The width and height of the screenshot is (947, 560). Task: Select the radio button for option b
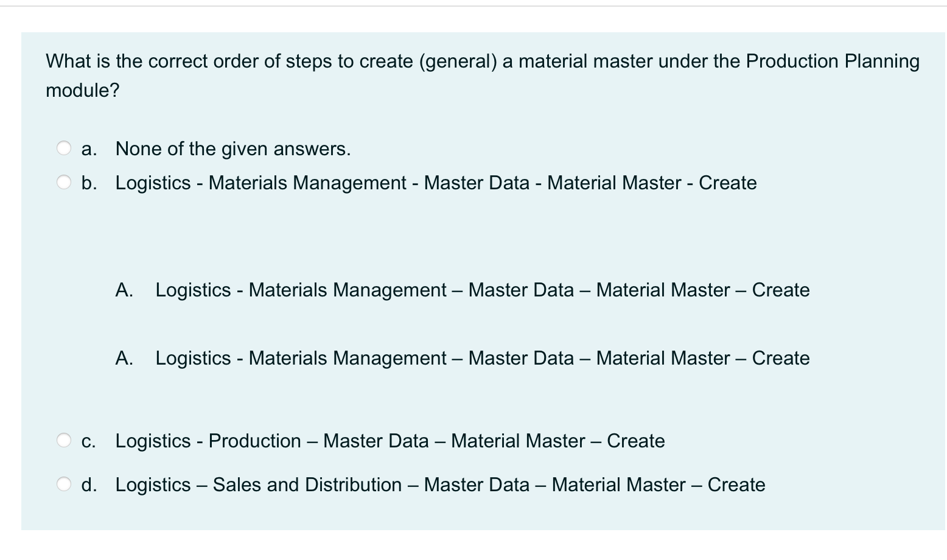point(63,181)
